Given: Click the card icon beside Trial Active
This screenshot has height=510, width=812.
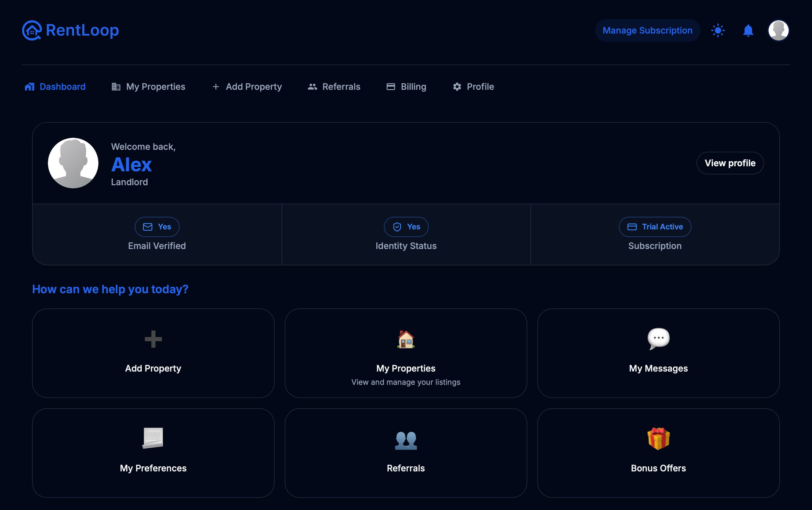Looking at the screenshot, I should 632,227.
